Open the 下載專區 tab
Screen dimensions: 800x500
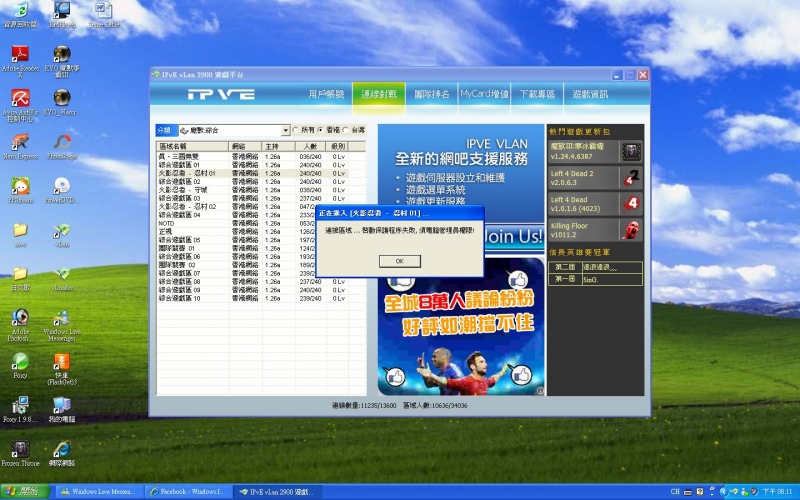click(537, 94)
